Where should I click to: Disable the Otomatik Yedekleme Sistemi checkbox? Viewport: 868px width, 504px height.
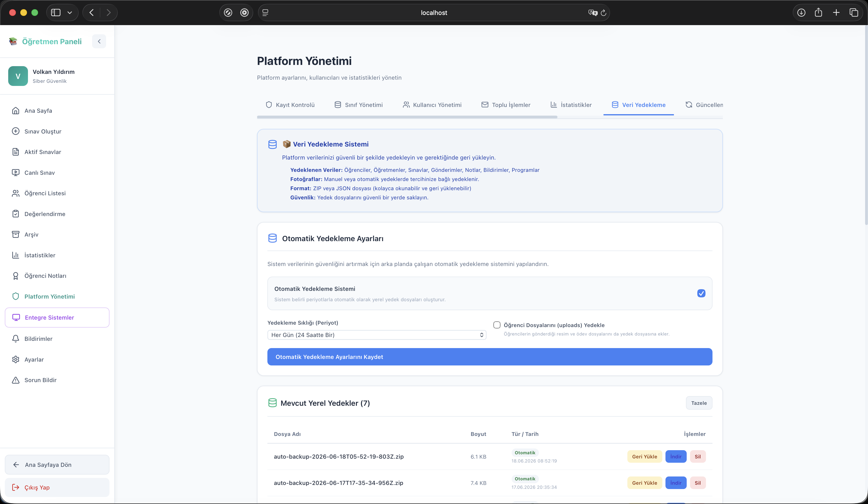click(x=701, y=293)
